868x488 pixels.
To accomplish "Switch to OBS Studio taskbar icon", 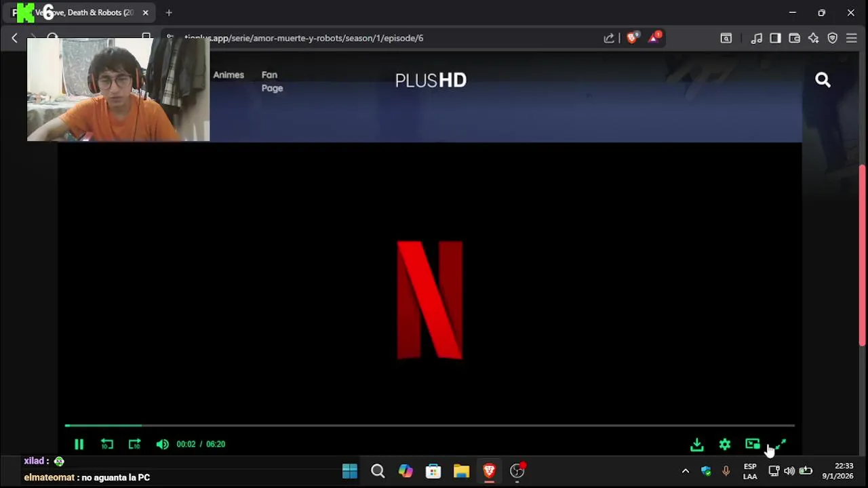I will pyautogui.click(x=517, y=471).
